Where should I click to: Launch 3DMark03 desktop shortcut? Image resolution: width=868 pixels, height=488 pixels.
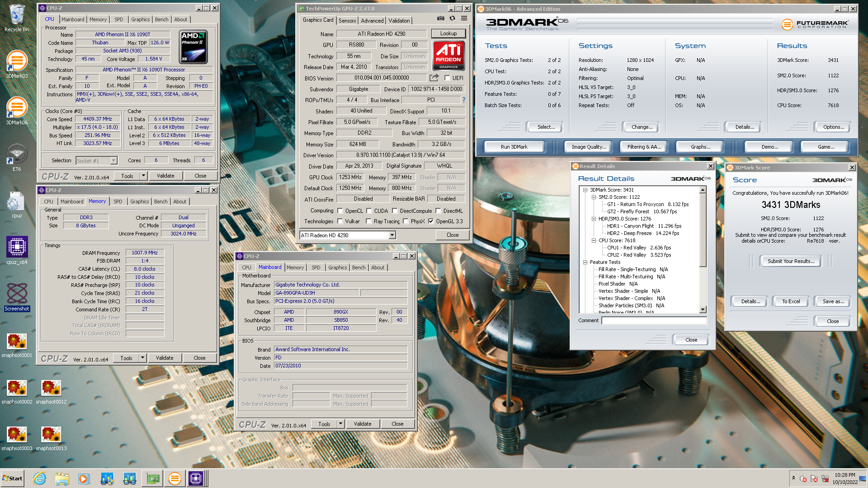[17, 64]
